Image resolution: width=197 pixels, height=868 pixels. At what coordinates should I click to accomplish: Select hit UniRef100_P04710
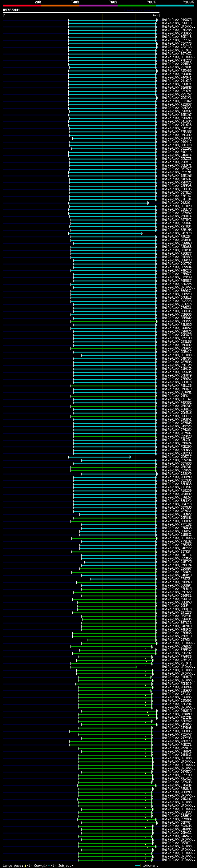[177, 504]
